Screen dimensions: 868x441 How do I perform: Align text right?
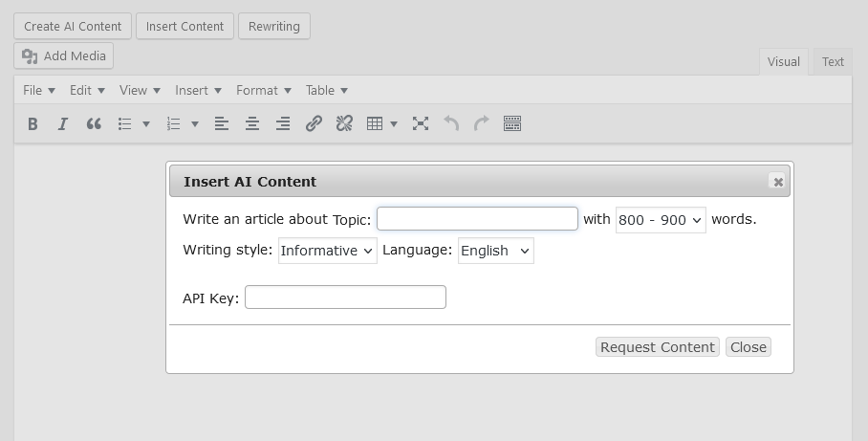[283, 123]
